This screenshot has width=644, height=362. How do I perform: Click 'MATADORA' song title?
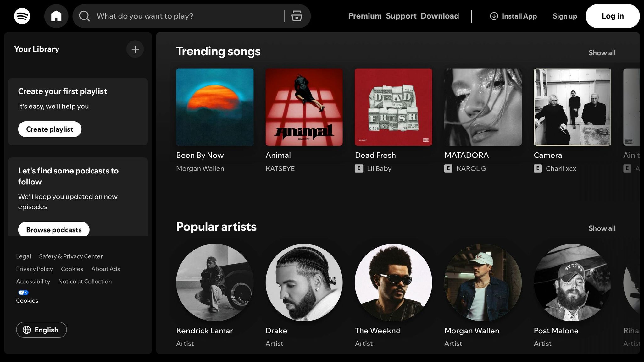(x=467, y=155)
